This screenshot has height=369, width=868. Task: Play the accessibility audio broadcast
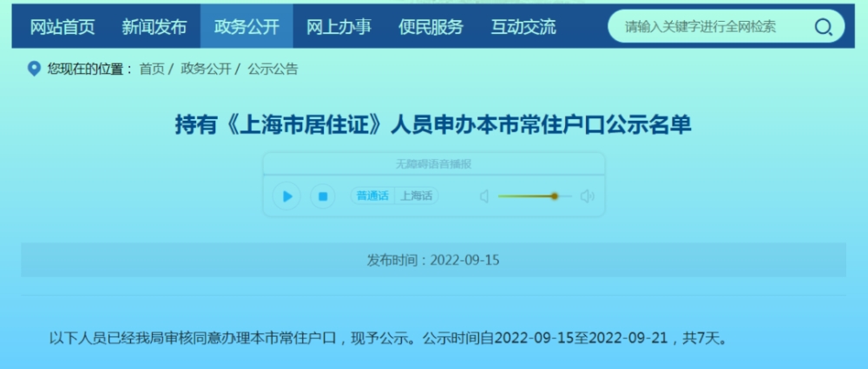point(286,196)
